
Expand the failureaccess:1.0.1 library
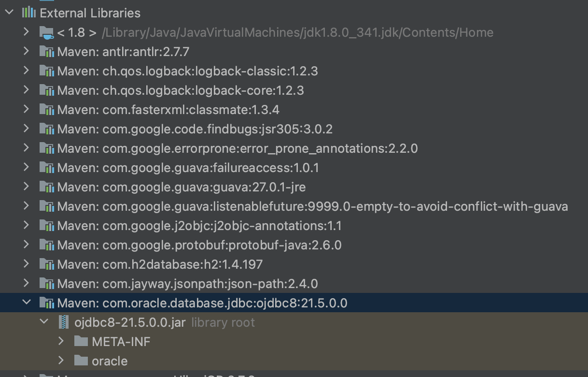pos(27,167)
